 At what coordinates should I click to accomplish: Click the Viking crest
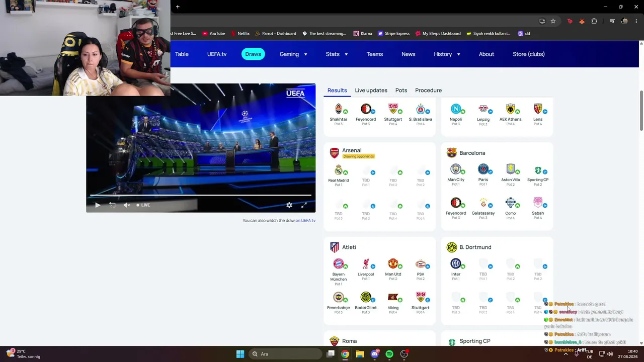pos(393,297)
